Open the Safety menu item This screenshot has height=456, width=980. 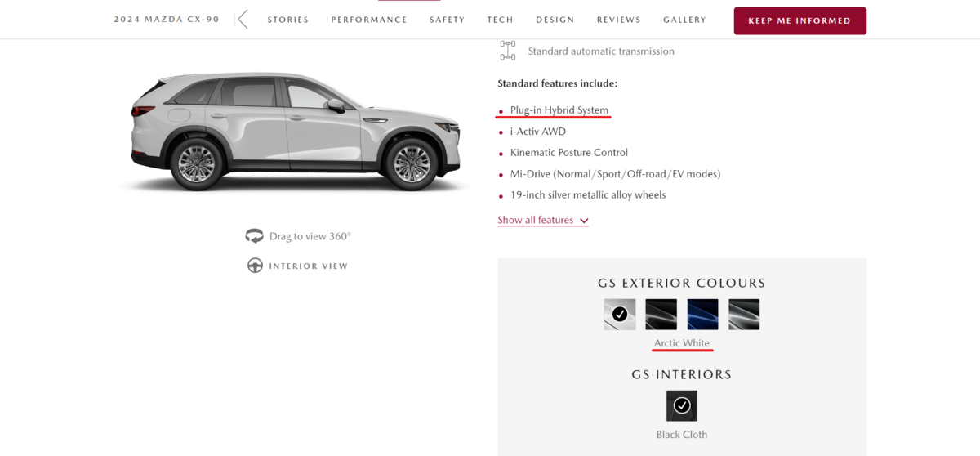(448, 20)
